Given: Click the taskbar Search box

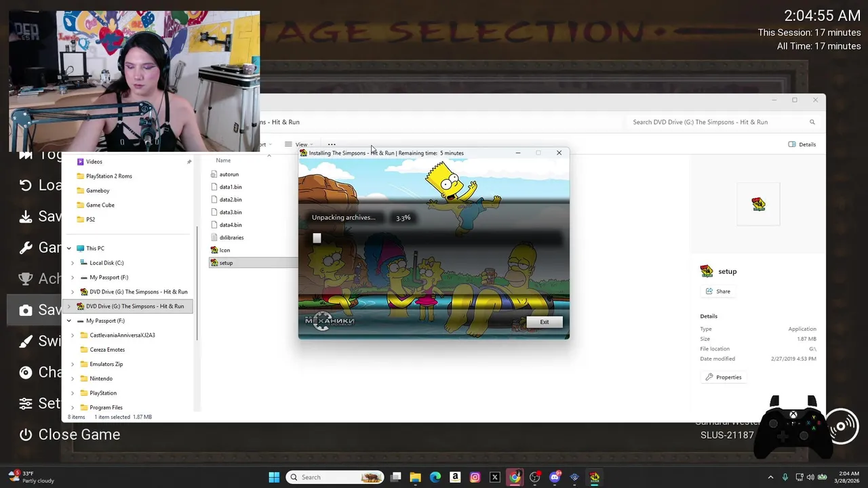Looking at the screenshot, I should coord(334,477).
